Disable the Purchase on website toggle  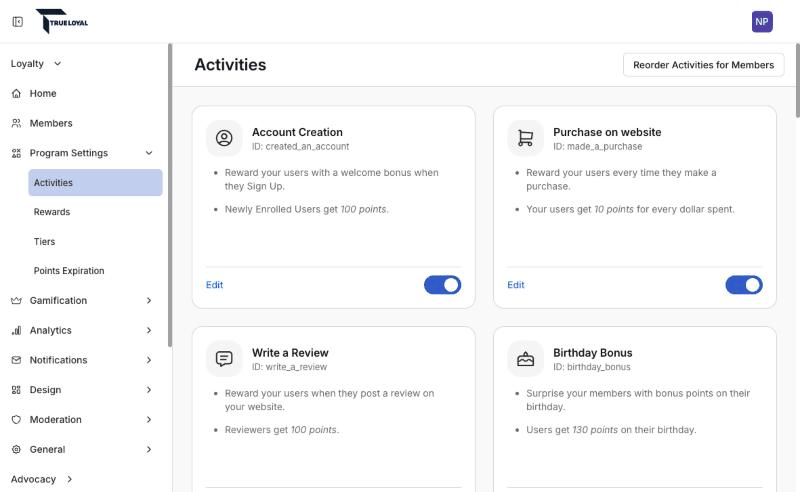pyautogui.click(x=744, y=285)
